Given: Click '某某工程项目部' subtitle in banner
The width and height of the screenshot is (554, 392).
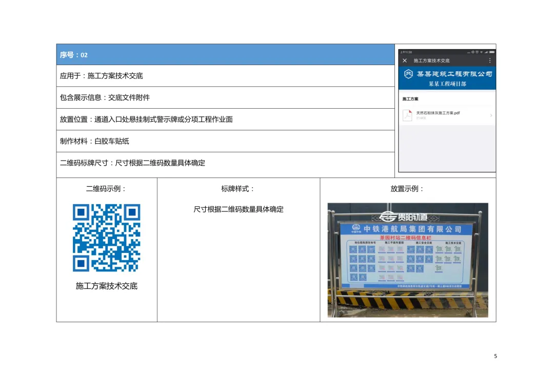Looking at the screenshot, I should (x=447, y=84).
